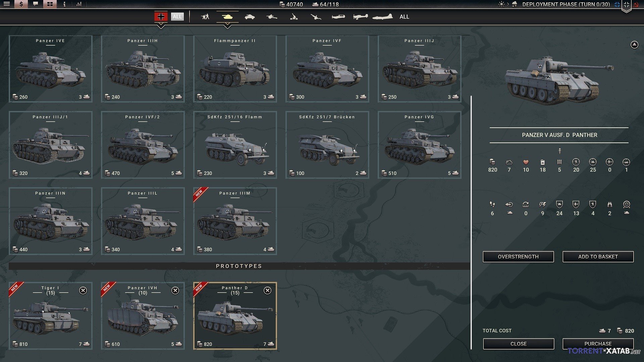Choose the Panzer IIIN tank

point(51,221)
